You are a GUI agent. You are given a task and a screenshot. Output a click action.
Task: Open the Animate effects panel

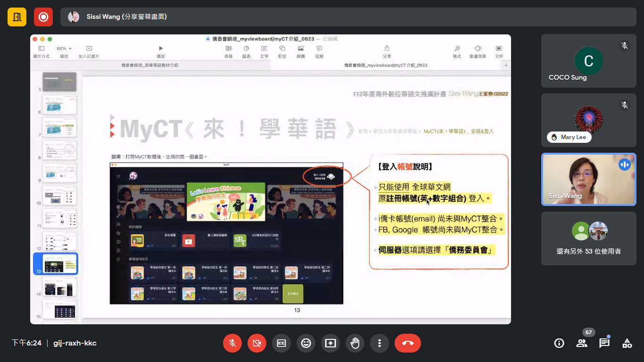pyautogui.click(x=478, y=52)
